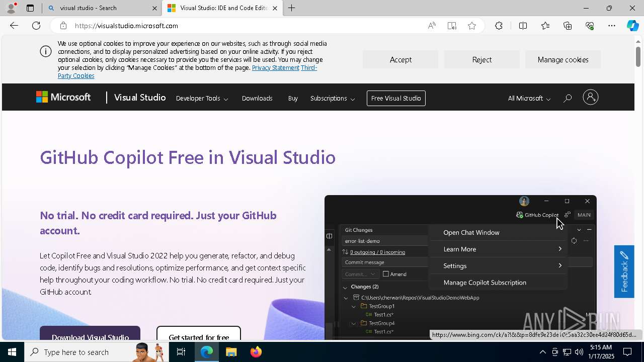Expand Developer Tools menu
Image resolution: width=644 pixels, height=362 pixels.
(x=202, y=99)
